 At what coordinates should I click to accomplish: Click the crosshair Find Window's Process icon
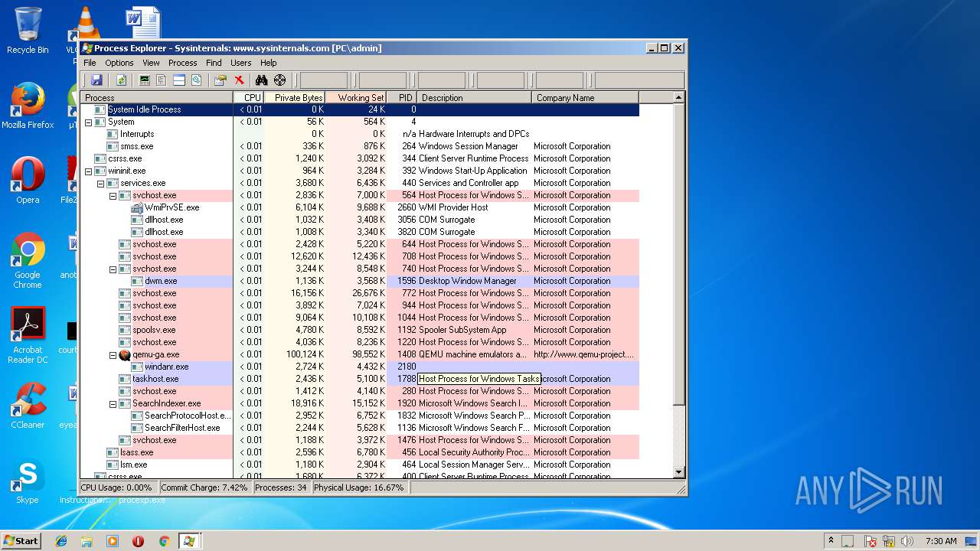pyautogui.click(x=279, y=80)
